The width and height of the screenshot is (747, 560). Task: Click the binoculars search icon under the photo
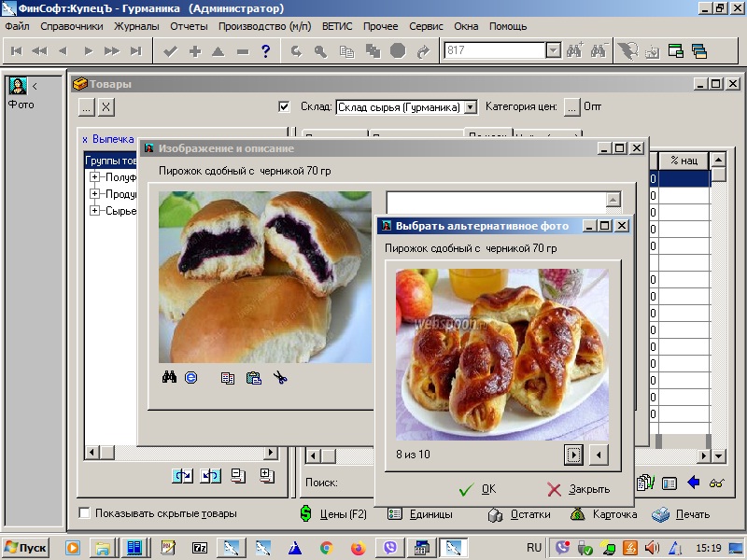[x=170, y=378]
